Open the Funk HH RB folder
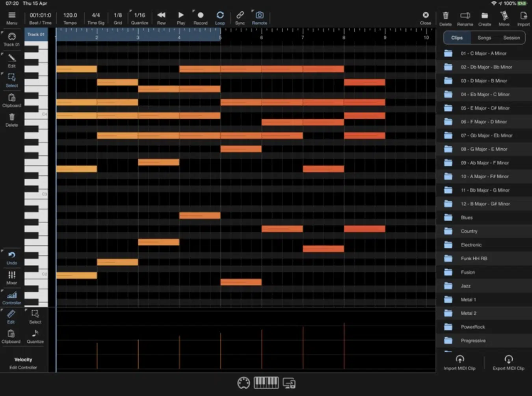The image size is (532, 396). tap(484, 258)
